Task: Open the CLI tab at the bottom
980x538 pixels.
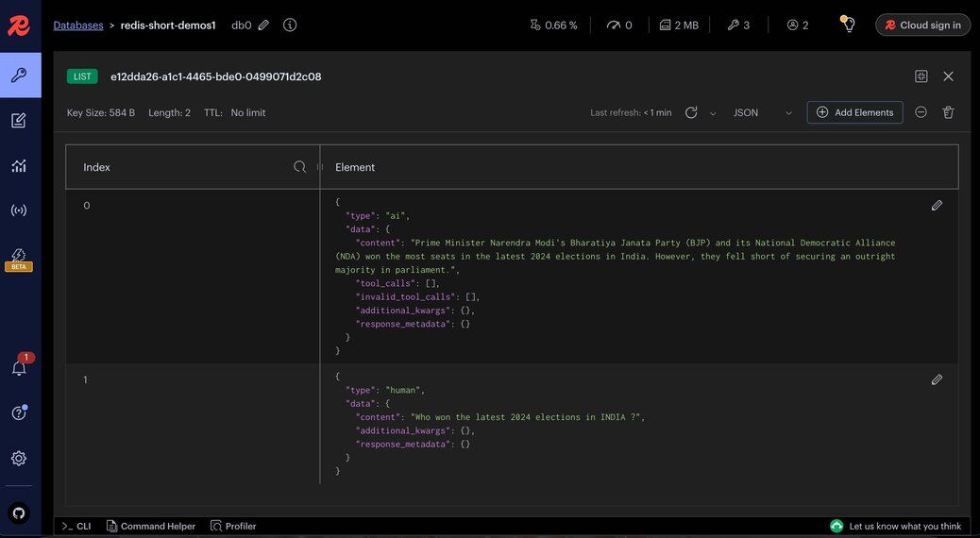Action: (x=77, y=526)
